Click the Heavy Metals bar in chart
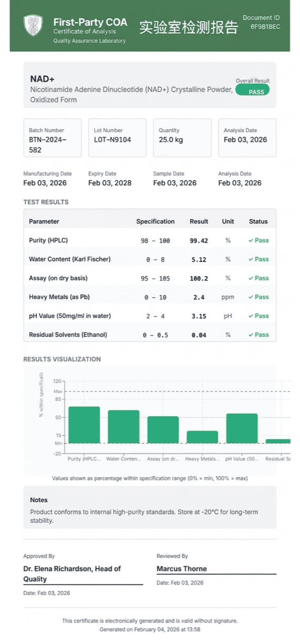This screenshot has height=644, width=300. 202,437
